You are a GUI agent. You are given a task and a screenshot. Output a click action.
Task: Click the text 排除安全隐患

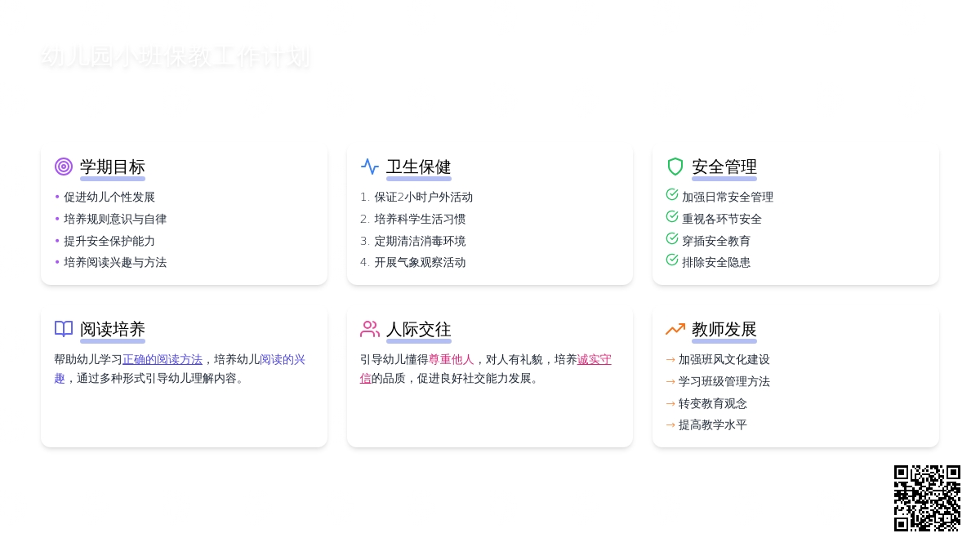point(716,263)
